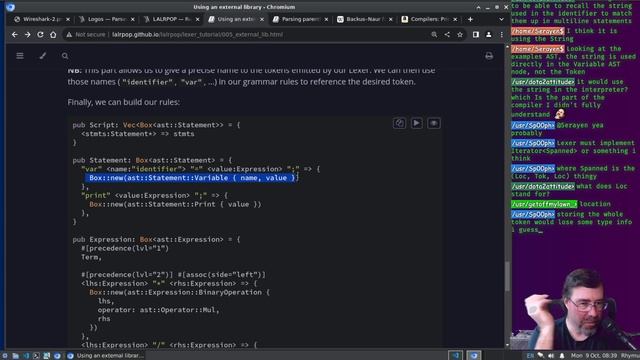Viewport: 640px width, 360px height.
Task: Close the Backus-Naur tab
Action: (391, 19)
